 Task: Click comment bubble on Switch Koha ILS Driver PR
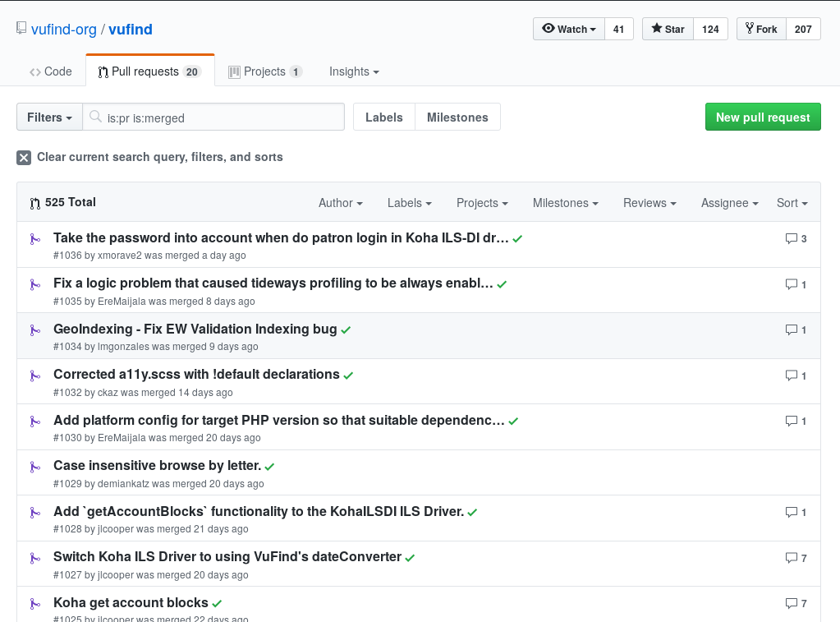coord(791,558)
